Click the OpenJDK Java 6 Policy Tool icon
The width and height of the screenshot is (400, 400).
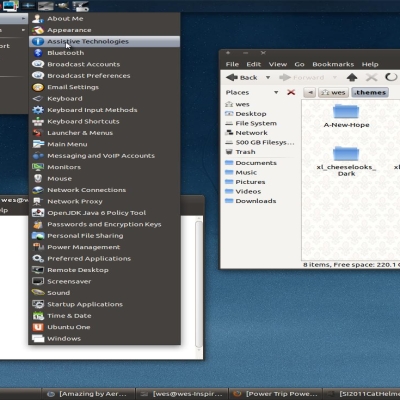point(38,213)
